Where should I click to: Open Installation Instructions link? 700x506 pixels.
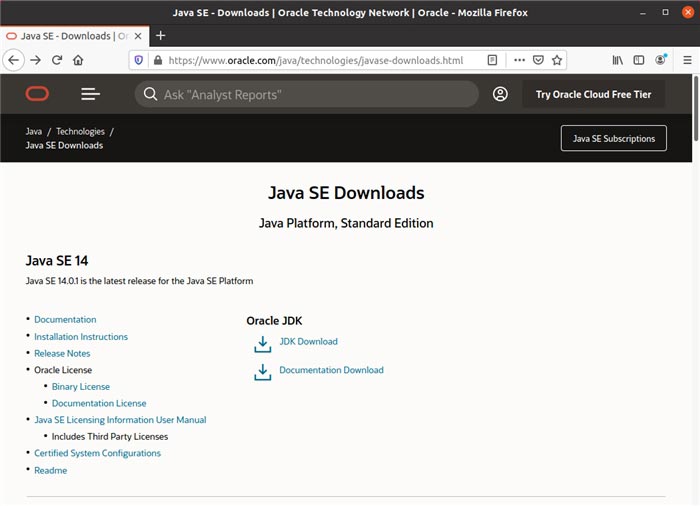tap(81, 336)
